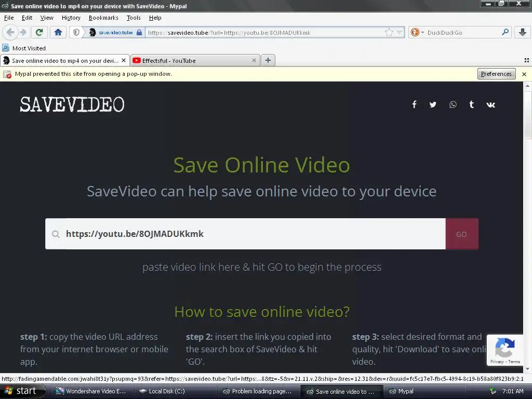Open the History menu
The width and height of the screenshot is (532, 399).
(71, 18)
